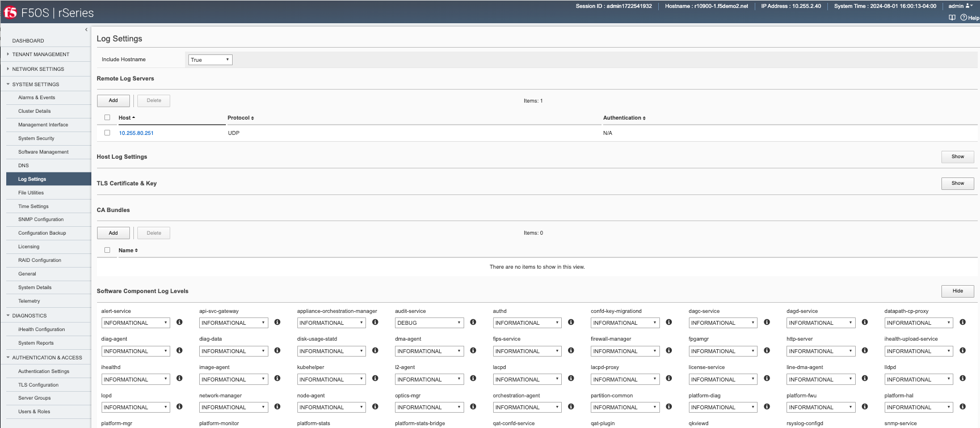Show info for optics-mgr log level
Screen dimensions: 980x428
tap(473, 406)
